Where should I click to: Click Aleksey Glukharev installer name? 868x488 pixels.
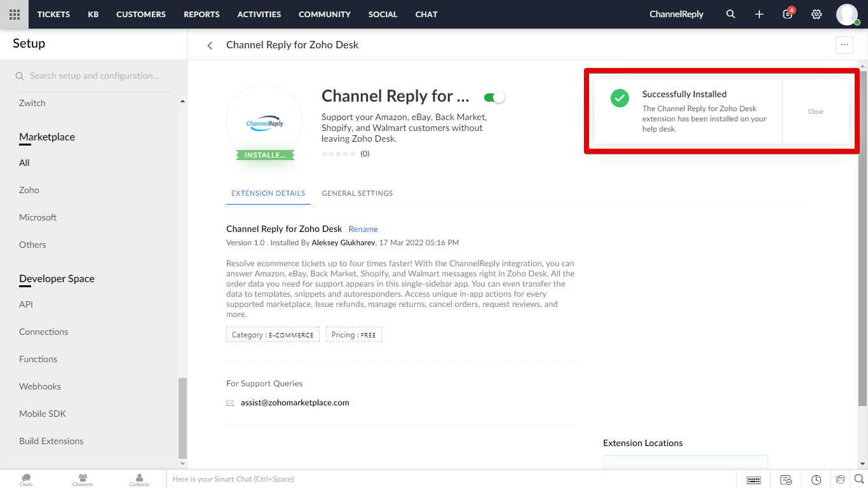pos(343,243)
